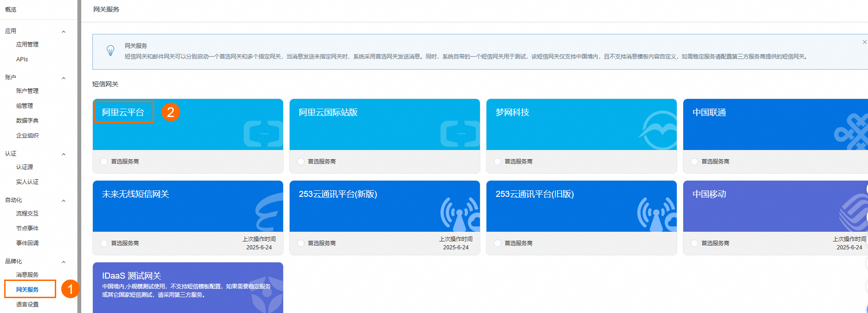This screenshot has height=313, width=868.
Task: Open 消息服务 in the sidebar
Action: click(27, 275)
